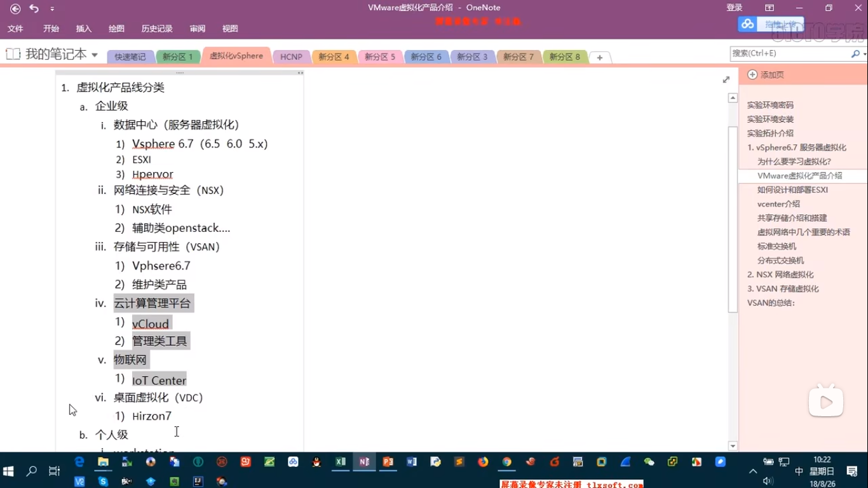Click the cloud upload button icon

click(x=747, y=24)
